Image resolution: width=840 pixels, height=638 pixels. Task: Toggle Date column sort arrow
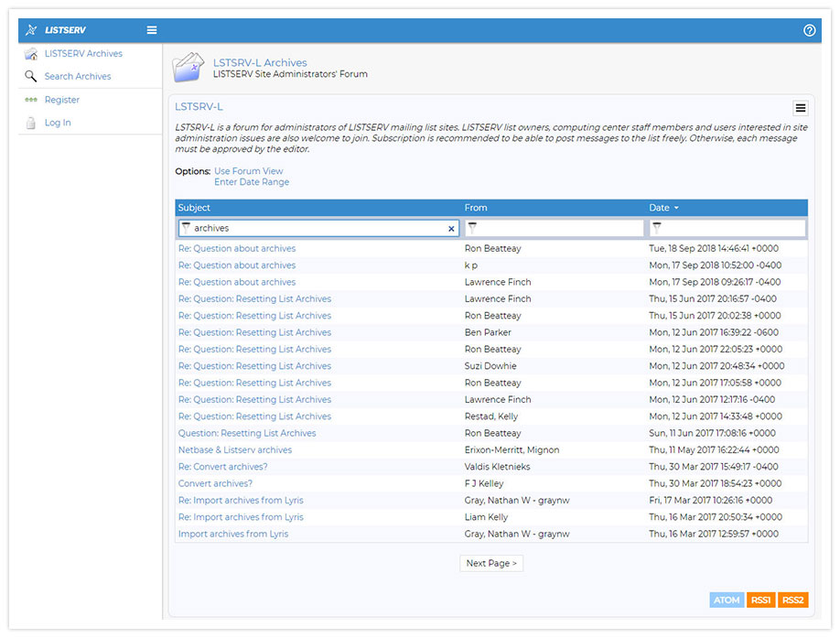pos(676,208)
